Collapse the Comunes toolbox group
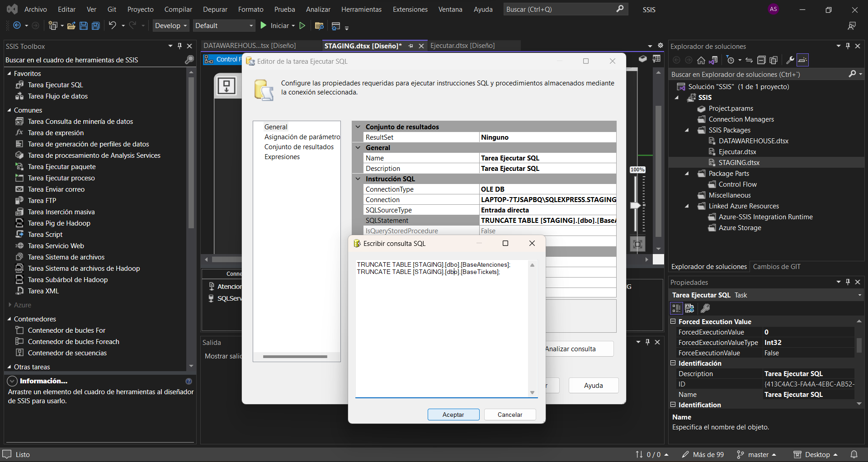This screenshot has height=462, width=868. (x=9, y=110)
